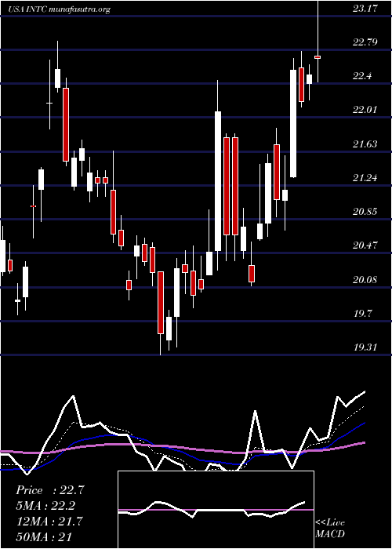
Task: Click the 21.63 price axis label
Action: pos(365,144)
